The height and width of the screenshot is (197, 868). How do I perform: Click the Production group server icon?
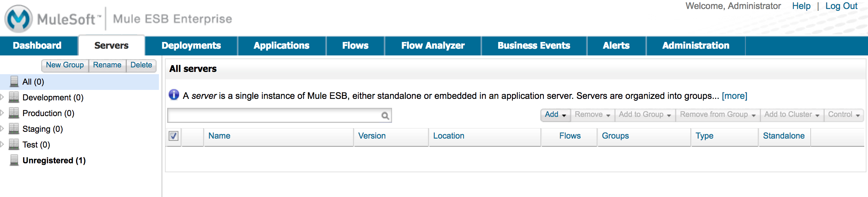[14, 113]
